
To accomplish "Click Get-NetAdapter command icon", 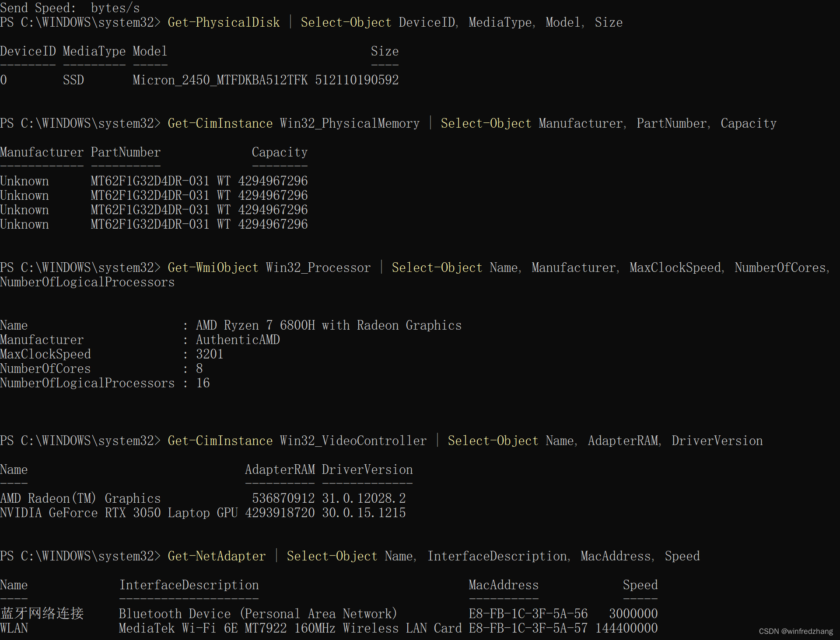I will pos(210,555).
